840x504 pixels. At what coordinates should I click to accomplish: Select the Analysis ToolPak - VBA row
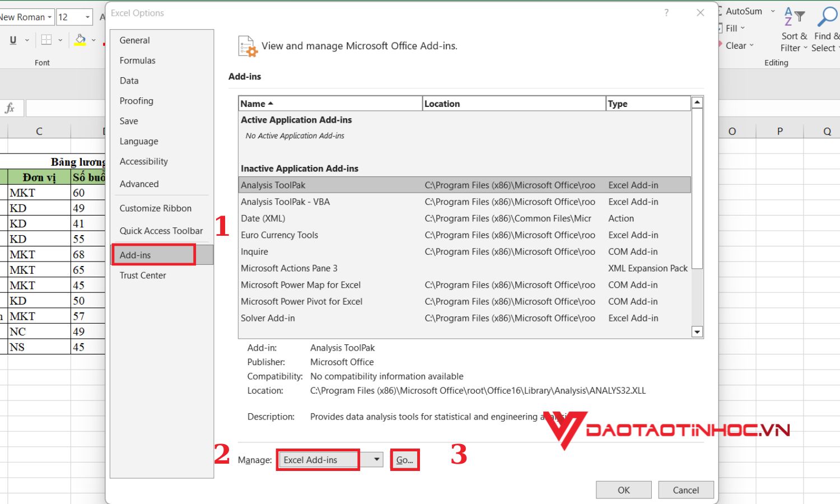[x=465, y=202]
